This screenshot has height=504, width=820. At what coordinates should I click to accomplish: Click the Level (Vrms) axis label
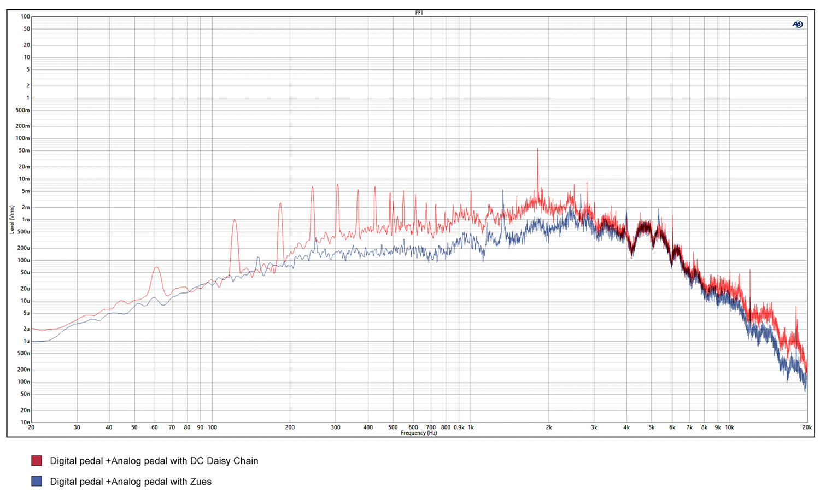(x=12, y=220)
